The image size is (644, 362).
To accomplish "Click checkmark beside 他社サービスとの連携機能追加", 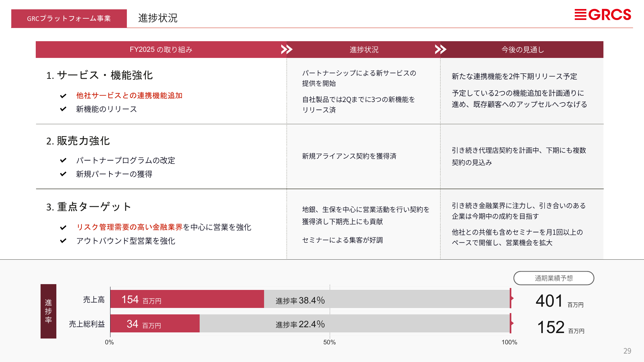I will tap(63, 96).
